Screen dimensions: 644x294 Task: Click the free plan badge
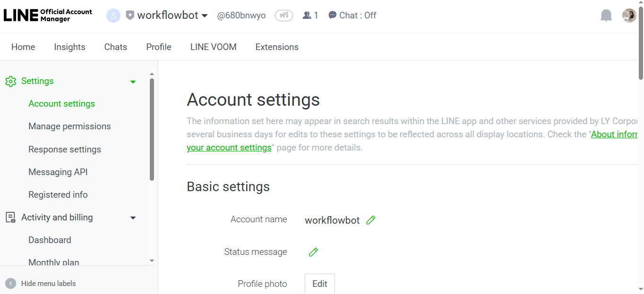click(284, 16)
